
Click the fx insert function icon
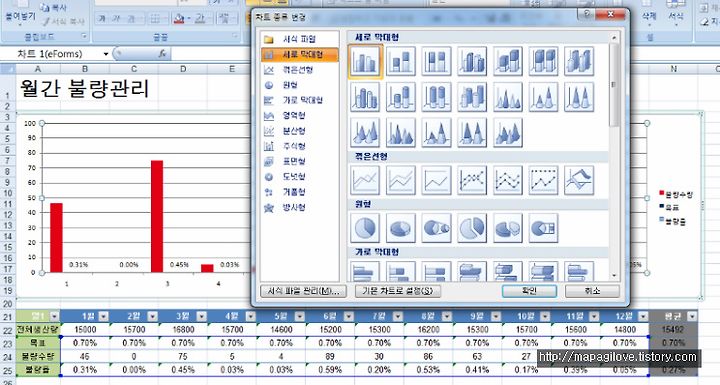(x=162, y=54)
